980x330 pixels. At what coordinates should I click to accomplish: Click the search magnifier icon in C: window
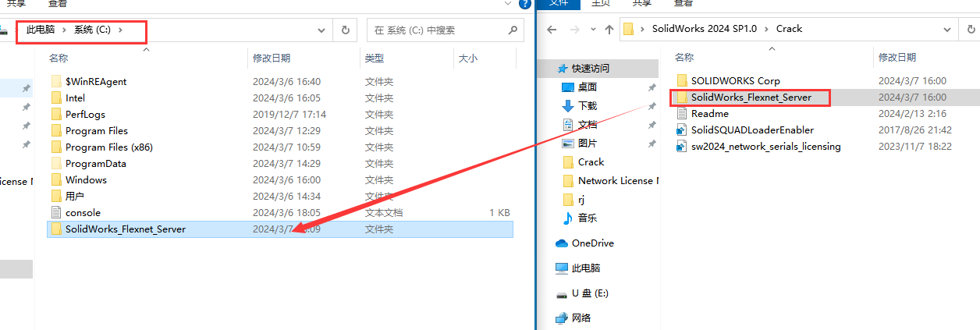[513, 30]
